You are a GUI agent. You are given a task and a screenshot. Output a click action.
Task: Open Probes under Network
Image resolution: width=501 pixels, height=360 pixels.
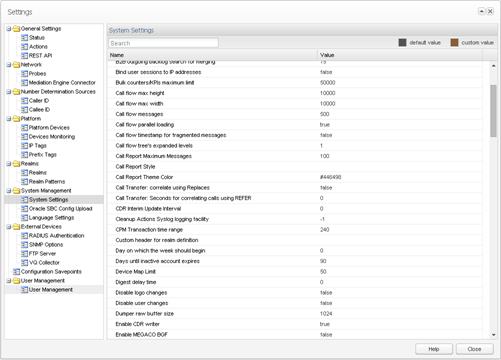point(37,74)
